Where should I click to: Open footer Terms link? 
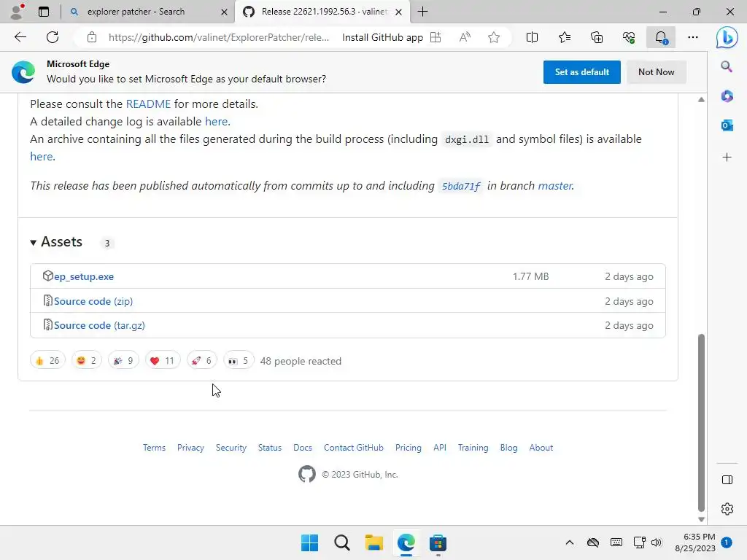(154, 448)
